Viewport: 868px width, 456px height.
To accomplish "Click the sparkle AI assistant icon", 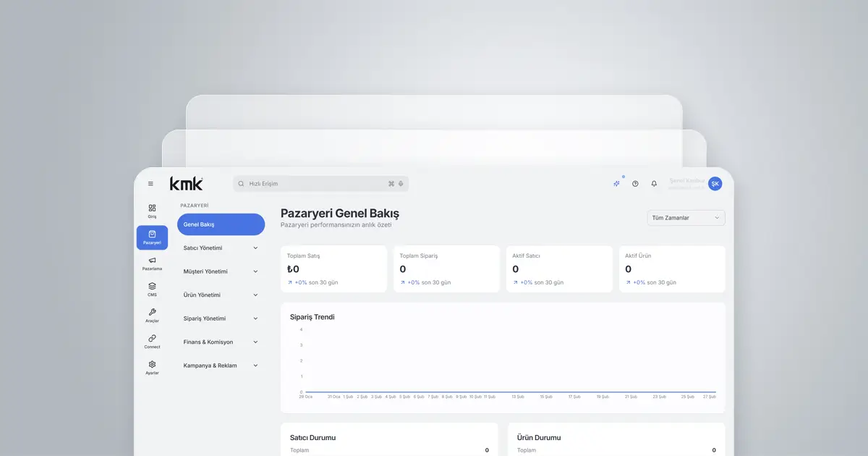I will click(x=616, y=184).
